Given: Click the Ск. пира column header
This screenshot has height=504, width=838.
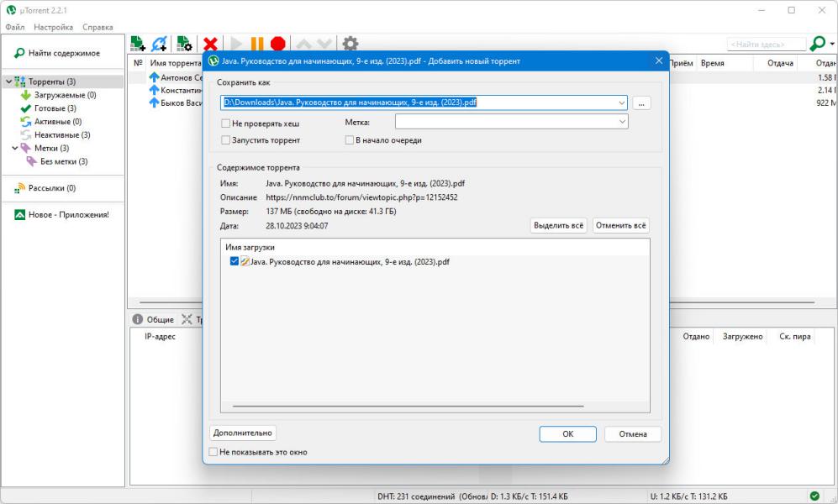Looking at the screenshot, I should 794,336.
